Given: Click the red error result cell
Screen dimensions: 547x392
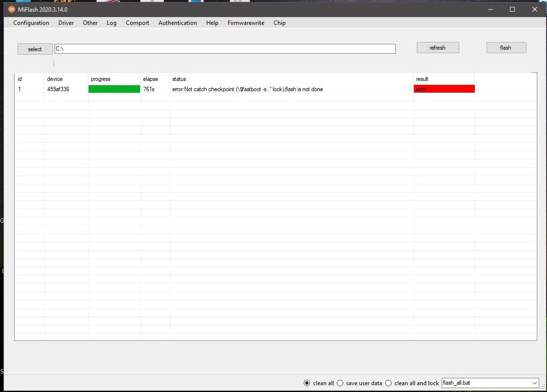Looking at the screenshot, I should [444, 89].
